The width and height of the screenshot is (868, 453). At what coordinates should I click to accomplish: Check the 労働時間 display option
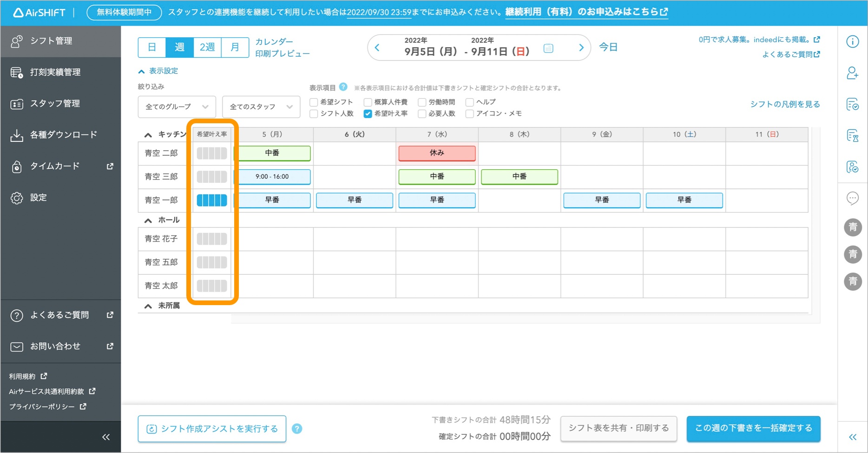[x=422, y=102]
